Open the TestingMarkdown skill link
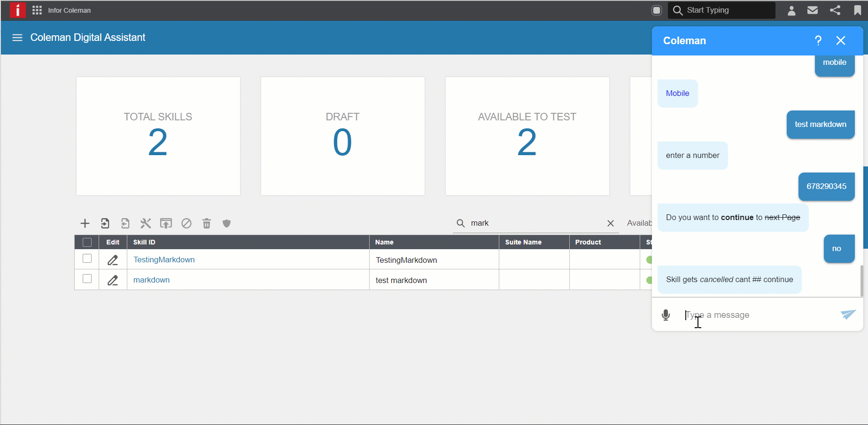Image resolution: width=868 pixels, height=425 pixels. click(164, 260)
